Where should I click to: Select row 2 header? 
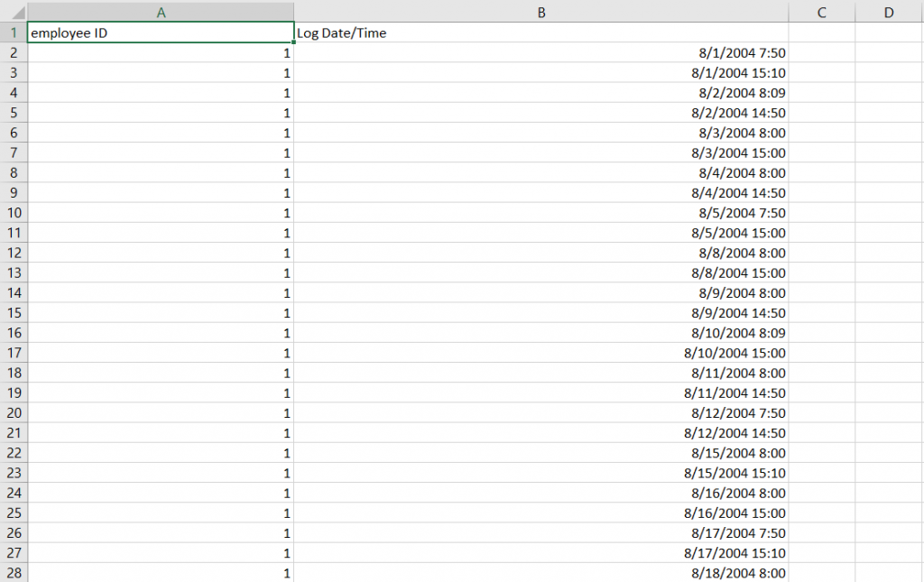14,52
